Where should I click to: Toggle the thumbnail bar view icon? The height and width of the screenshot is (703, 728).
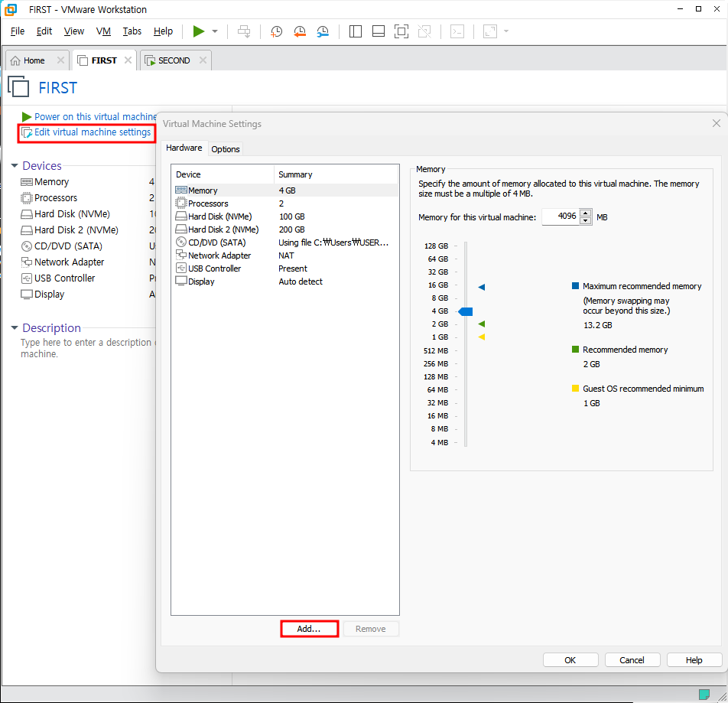379,31
